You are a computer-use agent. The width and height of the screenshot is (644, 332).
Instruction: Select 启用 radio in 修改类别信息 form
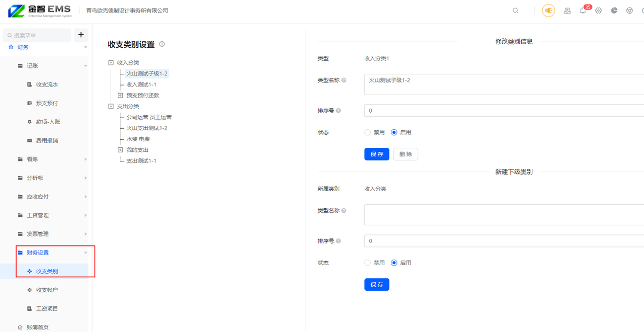pyautogui.click(x=394, y=132)
